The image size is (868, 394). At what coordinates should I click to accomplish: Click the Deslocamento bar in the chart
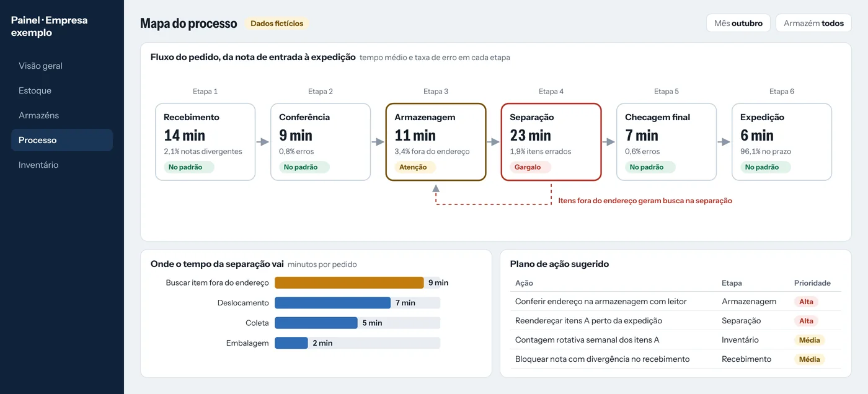coord(332,302)
